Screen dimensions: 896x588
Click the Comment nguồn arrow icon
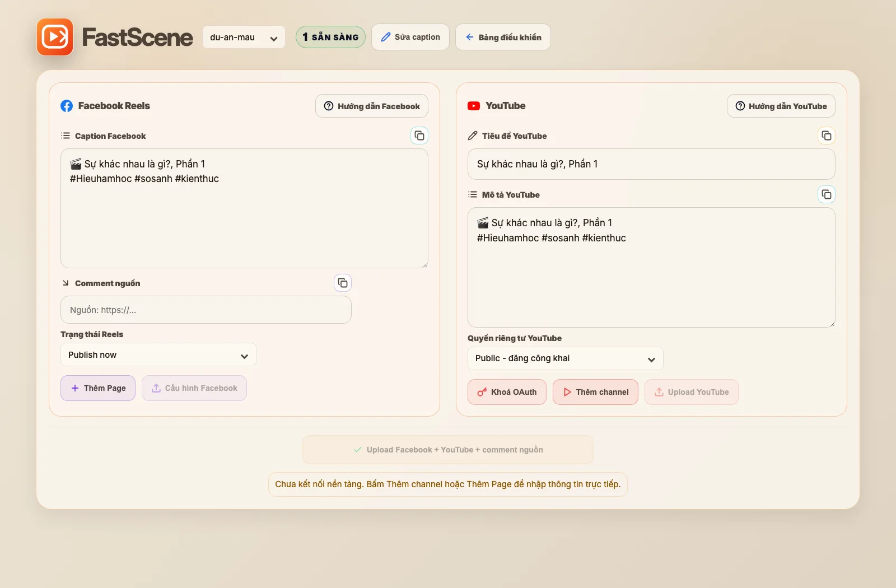(x=66, y=283)
